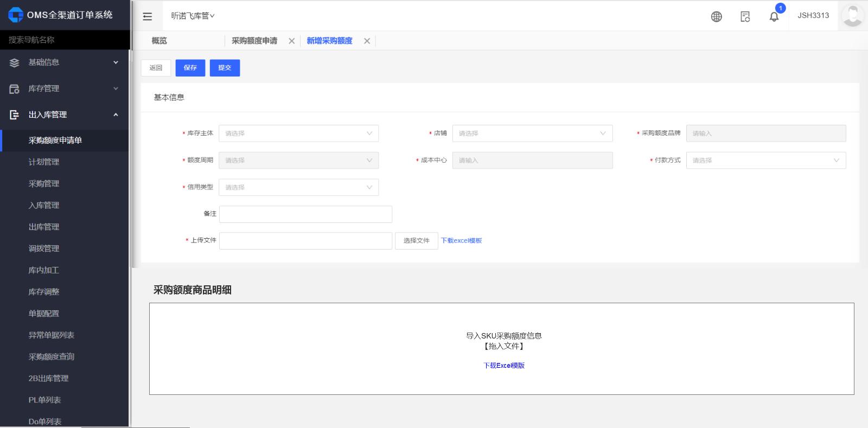
Task: Click the 备注 input field
Action: pos(305,214)
